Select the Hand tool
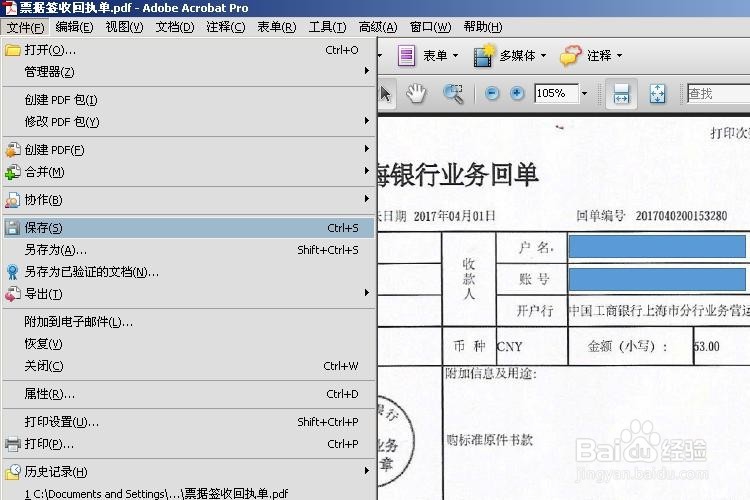 pyautogui.click(x=416, y=93)
